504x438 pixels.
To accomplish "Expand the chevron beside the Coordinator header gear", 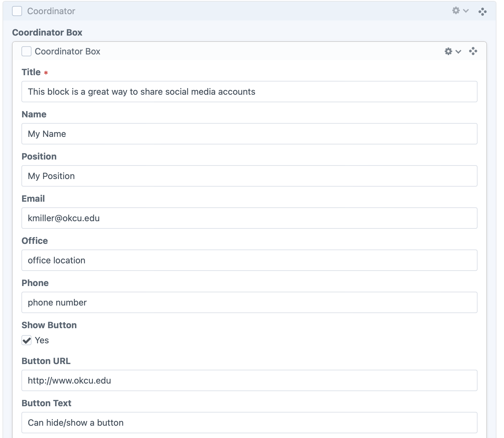I will [466, 11].
